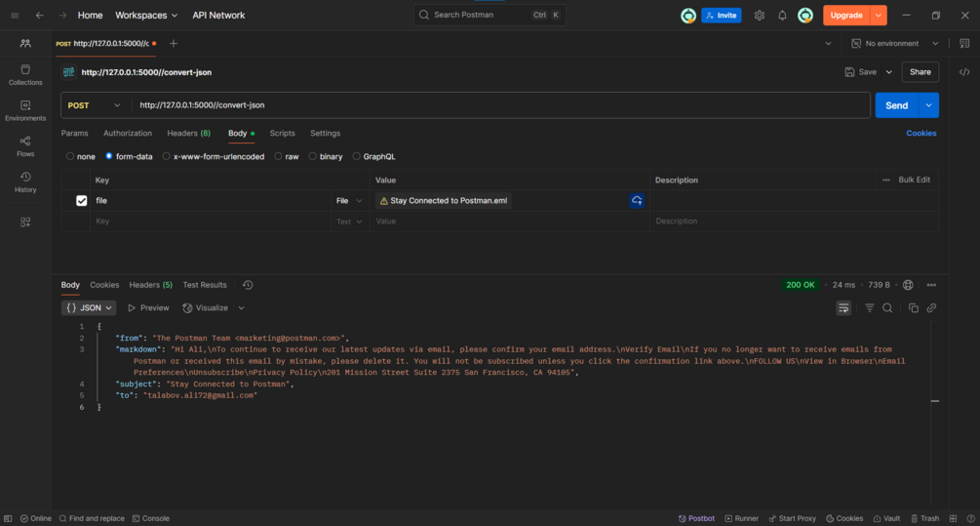This screenshot has width=980, height=526.
Task: Click Bulk Edit in the form table
Action: (x=914, y=180)
